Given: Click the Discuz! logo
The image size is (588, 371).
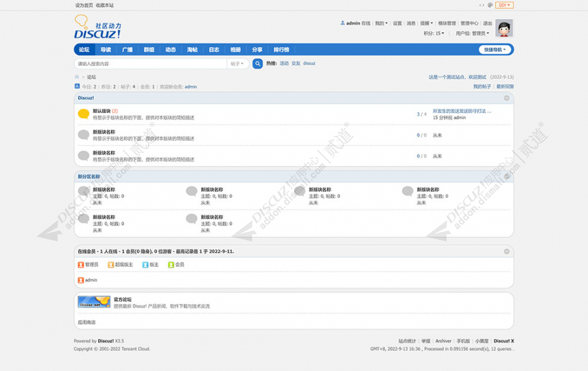Looking at the screenshot, I should [98, 27].
